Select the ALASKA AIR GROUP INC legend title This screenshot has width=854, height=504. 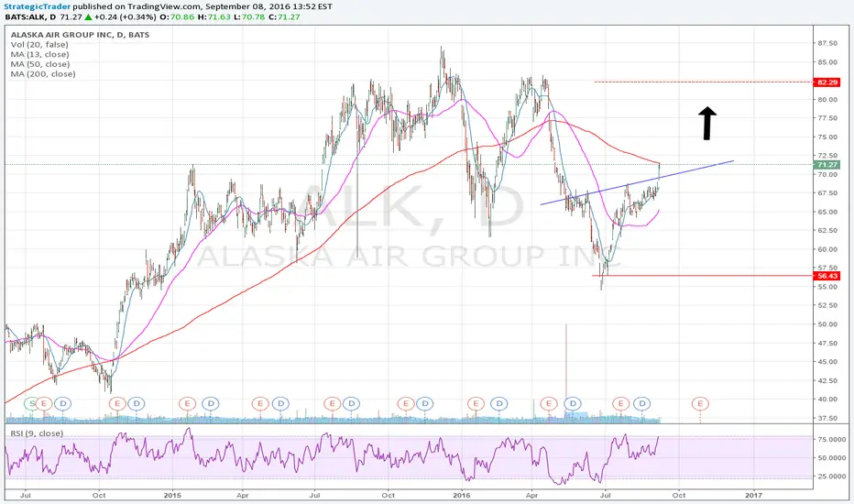[80, 35]
